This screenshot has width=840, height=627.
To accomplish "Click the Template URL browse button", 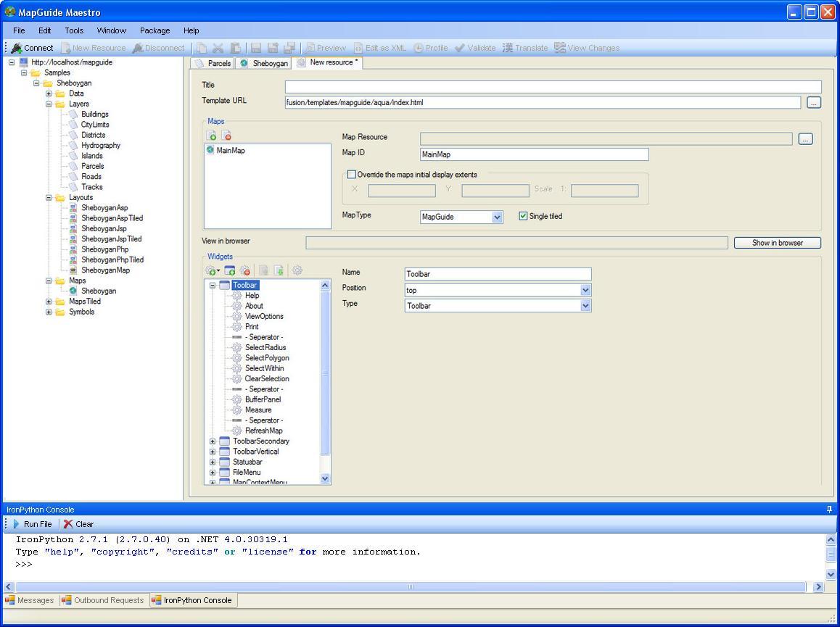I will [814, 102].
